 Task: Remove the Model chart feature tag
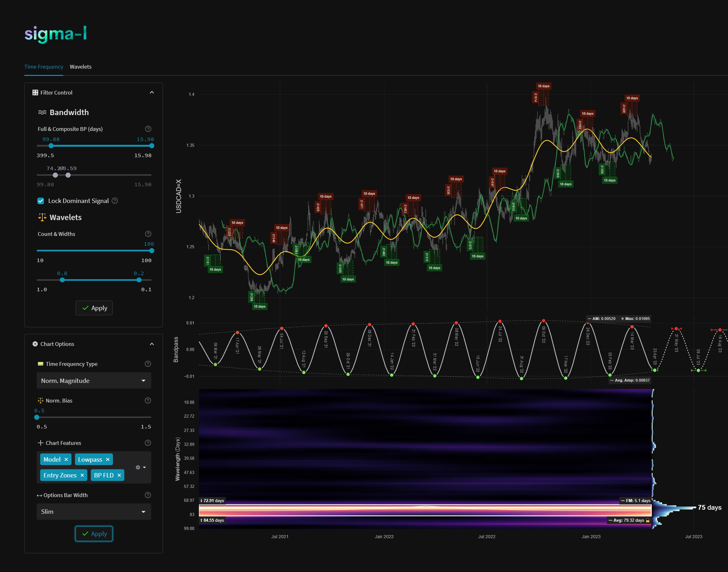66,459
